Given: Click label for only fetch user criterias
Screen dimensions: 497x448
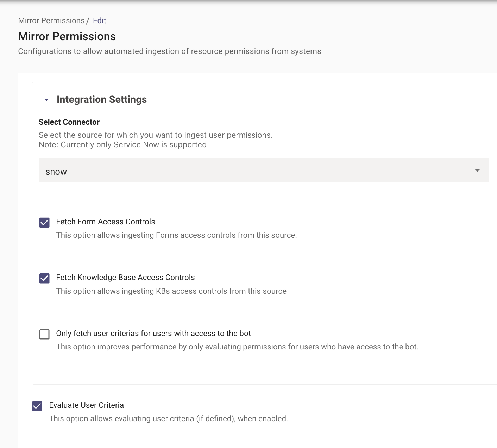Looking at the screenshot, I should pyautogui.click(x=153, y=334).
